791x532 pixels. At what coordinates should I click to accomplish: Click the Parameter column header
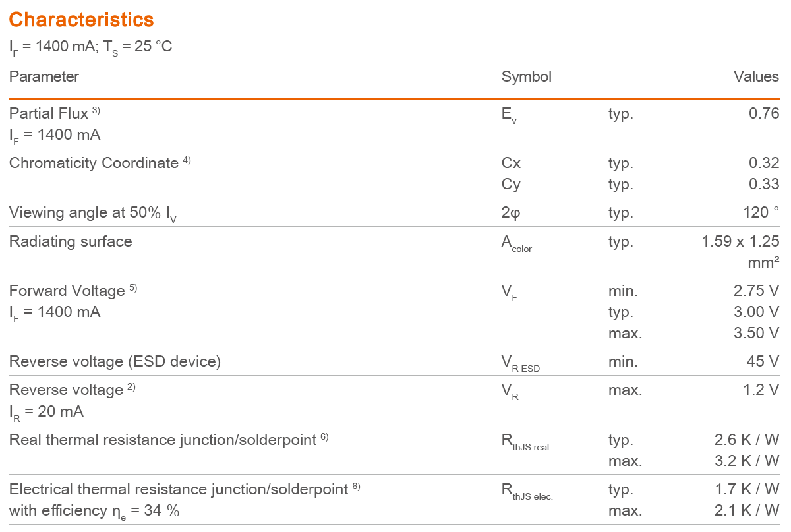pos(44,76)
